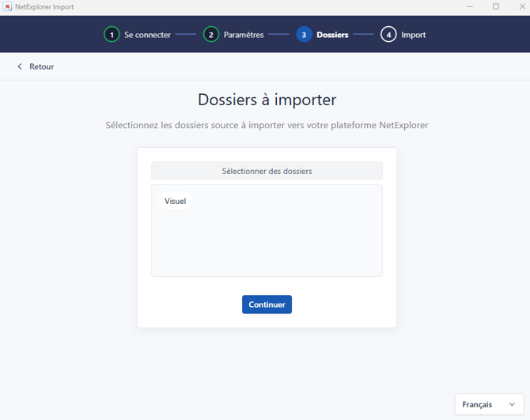530x420 pixels.
Task: Close the NetExplorer Import window
Action: click(522, 7)
